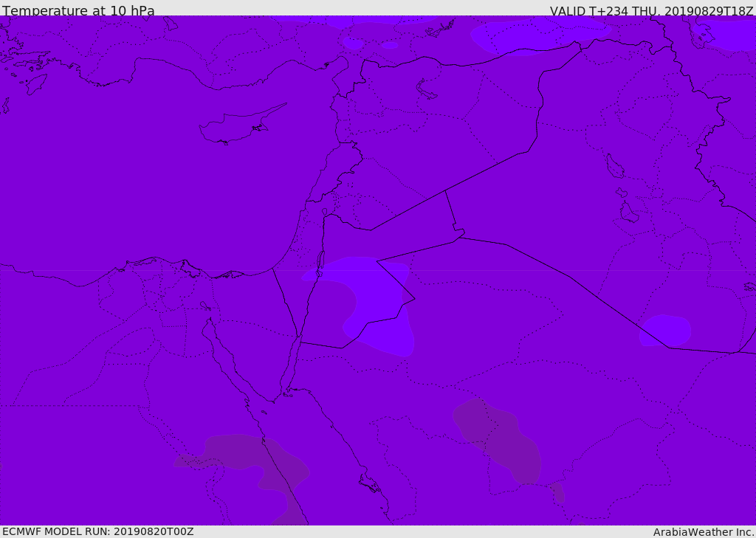Click the 'ArabiaWeather Inc.' credit text

704,532
